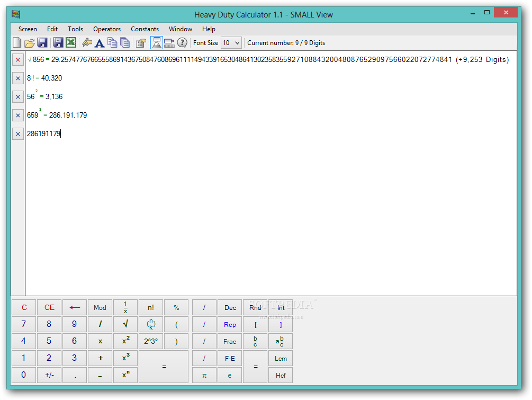532x400 pixels.
Task: Click the minus − key
Action: coord(100,375)
